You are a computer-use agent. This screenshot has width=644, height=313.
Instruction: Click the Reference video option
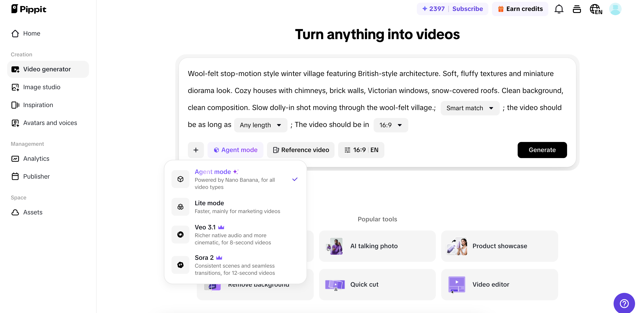pos(301,150)
